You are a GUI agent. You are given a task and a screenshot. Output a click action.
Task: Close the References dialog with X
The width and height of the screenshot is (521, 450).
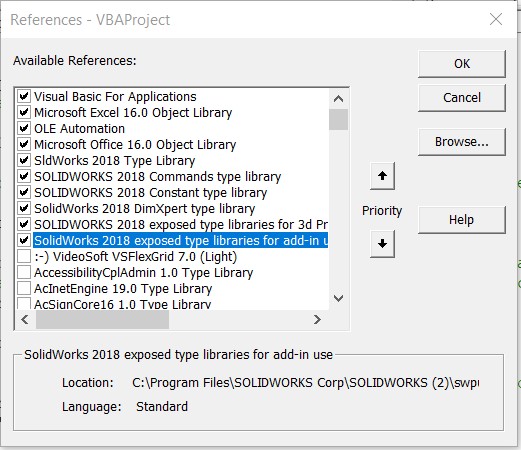click(496, 19)
